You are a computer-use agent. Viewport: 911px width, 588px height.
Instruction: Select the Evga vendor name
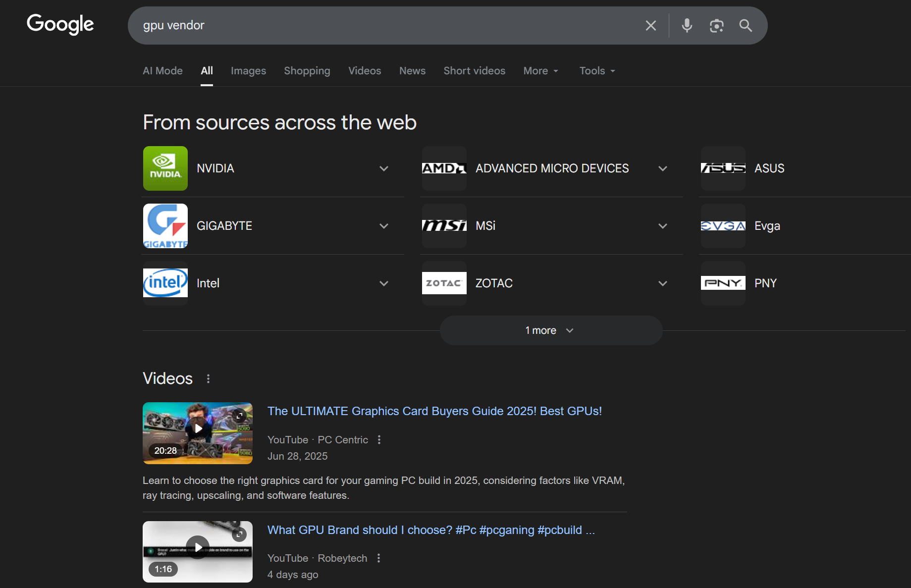coord(767,226)
